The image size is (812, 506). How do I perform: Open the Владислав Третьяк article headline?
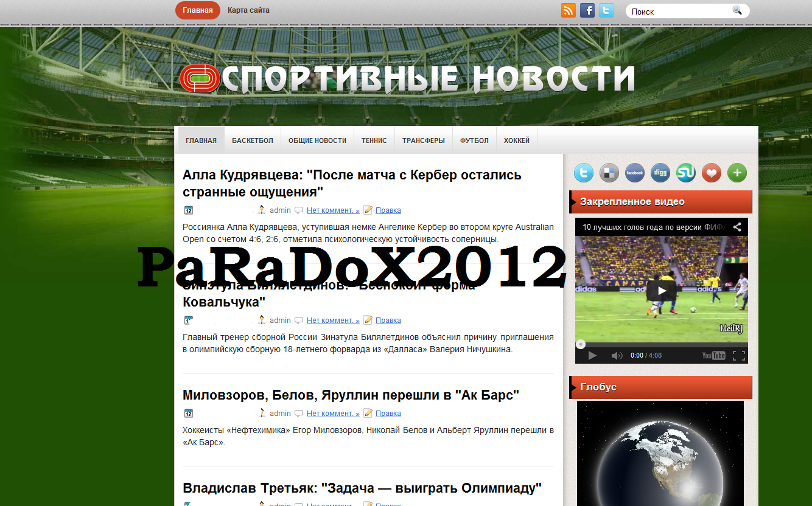362,488
